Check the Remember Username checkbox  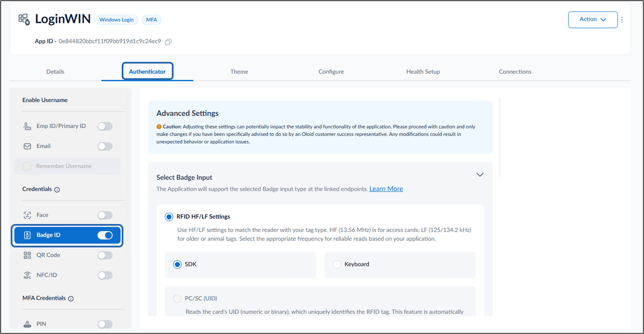coord(27,166)
